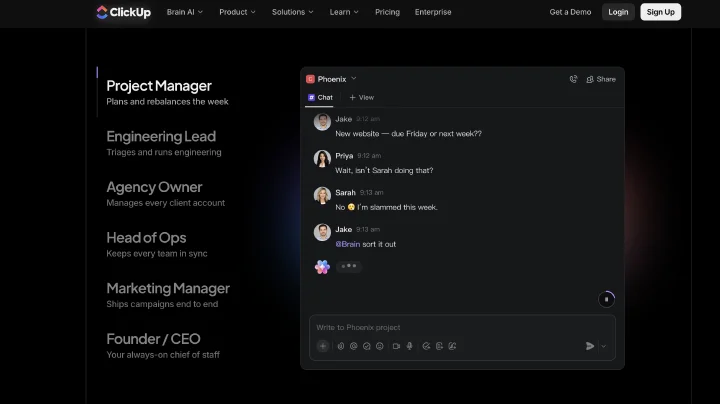720x404 pixels.
Task: Click the send arrow icon
Action: (x=590, y=346)
